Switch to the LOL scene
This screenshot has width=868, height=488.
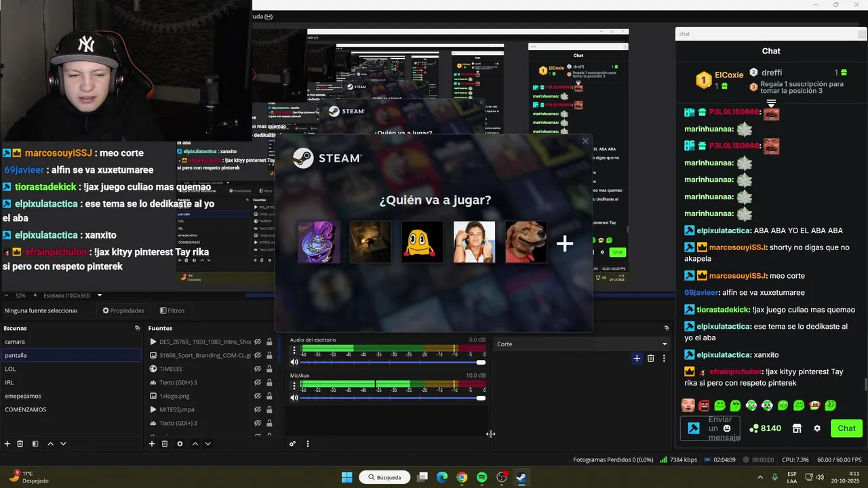(71, 369)
